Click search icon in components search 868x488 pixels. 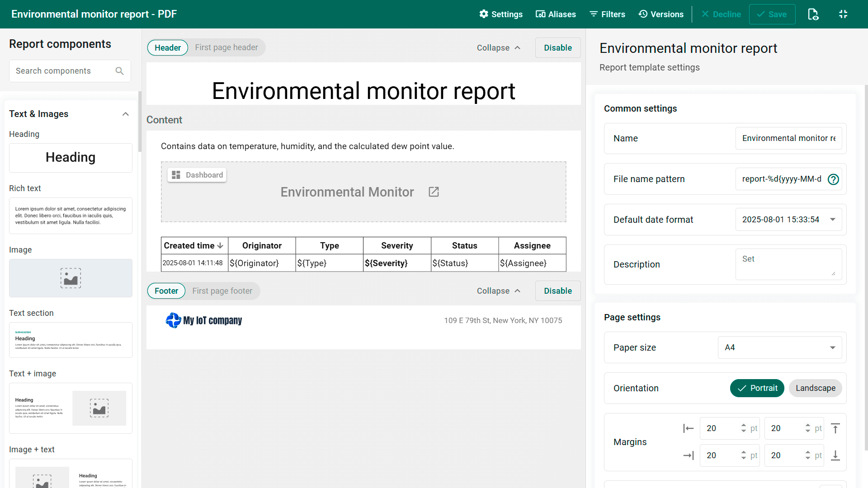click(119, 71)
